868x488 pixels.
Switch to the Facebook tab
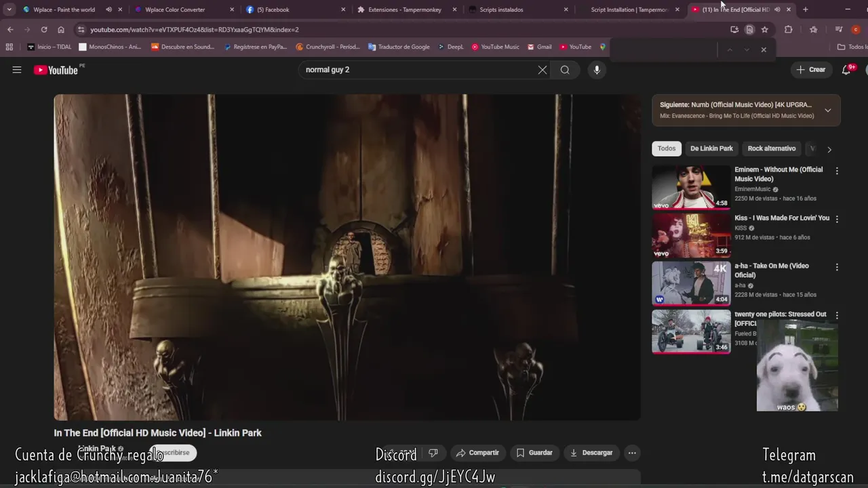296,9
